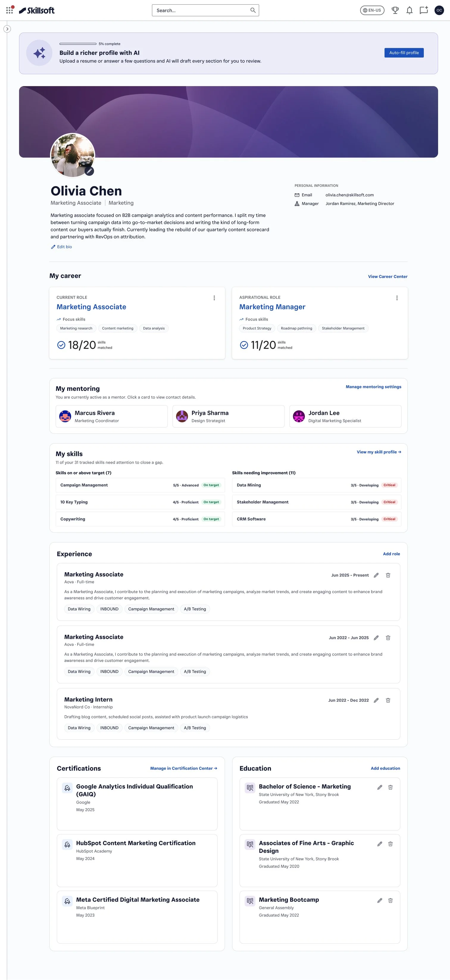
Task: Open Manage in Certification Center link
Action: tap(184, 768)
